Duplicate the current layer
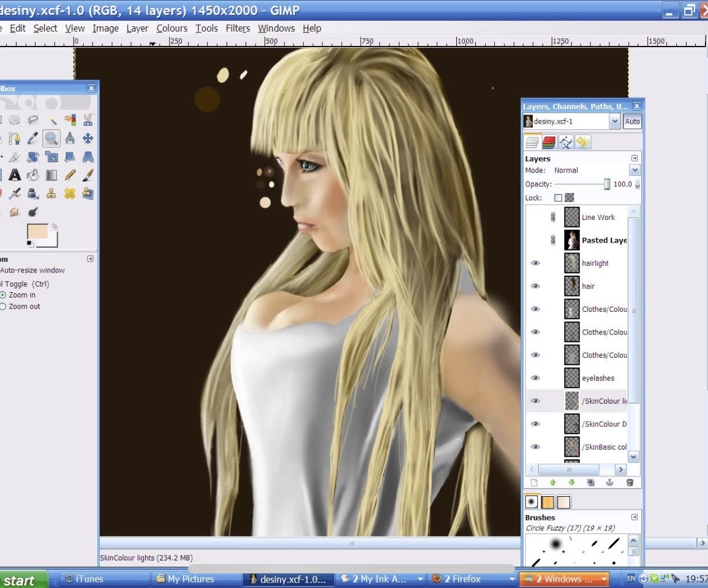Image resolution: width=708 pixels, height=588 pixels. pos(590,483)
